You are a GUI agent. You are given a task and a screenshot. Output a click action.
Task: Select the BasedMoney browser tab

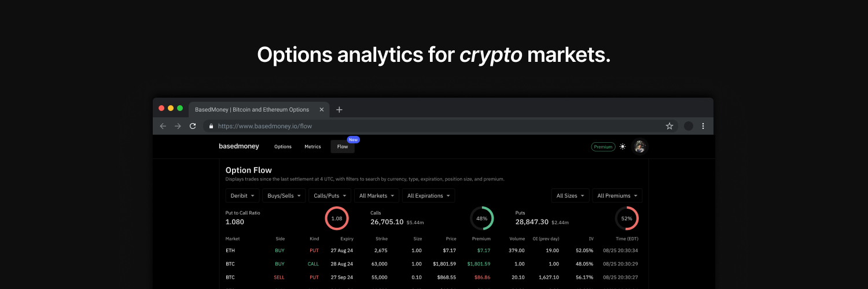click(x=259, y=110)
